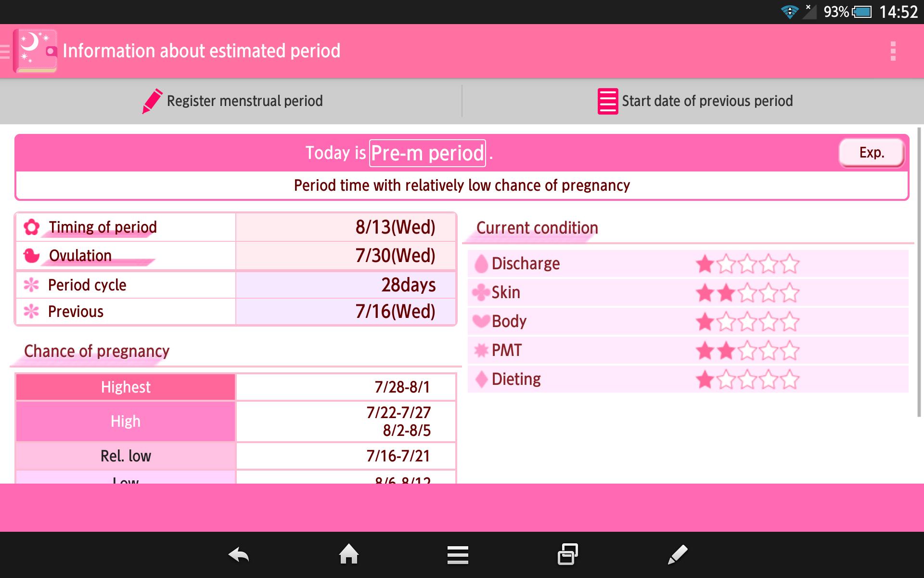
Task: Tap the pink pencil register icon
Action: coord(152,101)
